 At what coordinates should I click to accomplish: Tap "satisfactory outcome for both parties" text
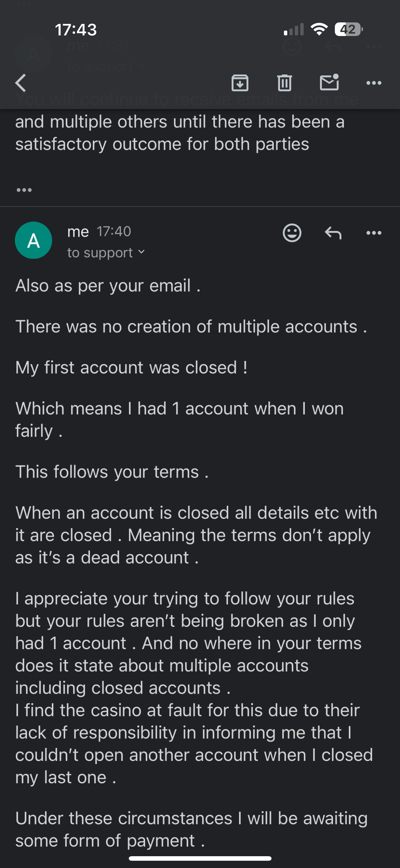pos(162,144)
